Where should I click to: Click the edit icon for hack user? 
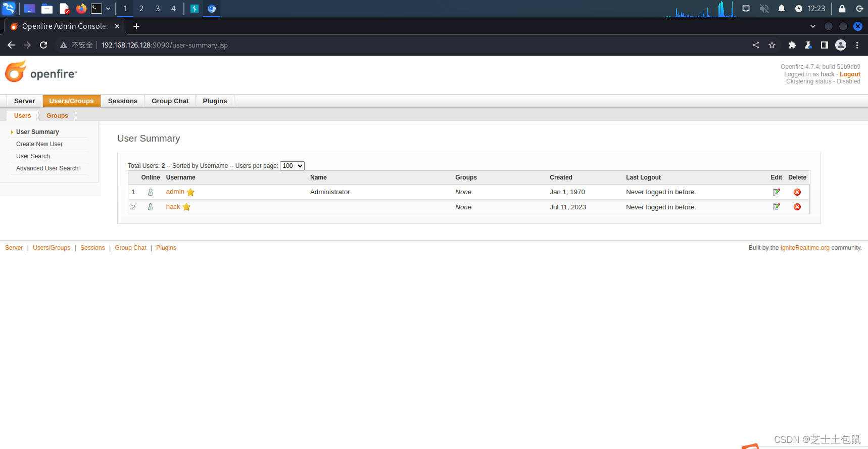click(777, 207)
